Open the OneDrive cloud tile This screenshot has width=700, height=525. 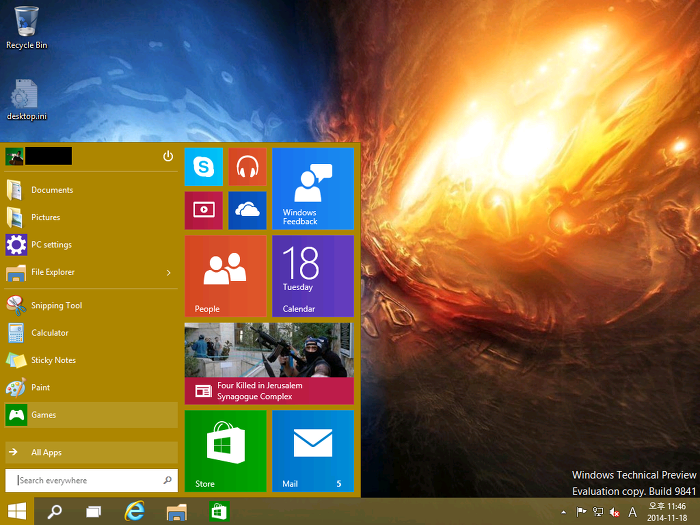click(247, 210)
